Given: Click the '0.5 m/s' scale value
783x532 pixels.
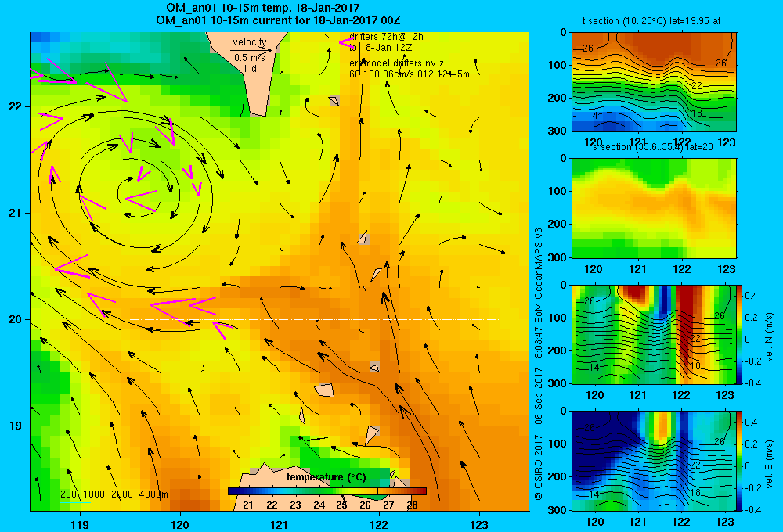Looking at the screenshot, I should (250, 58).
